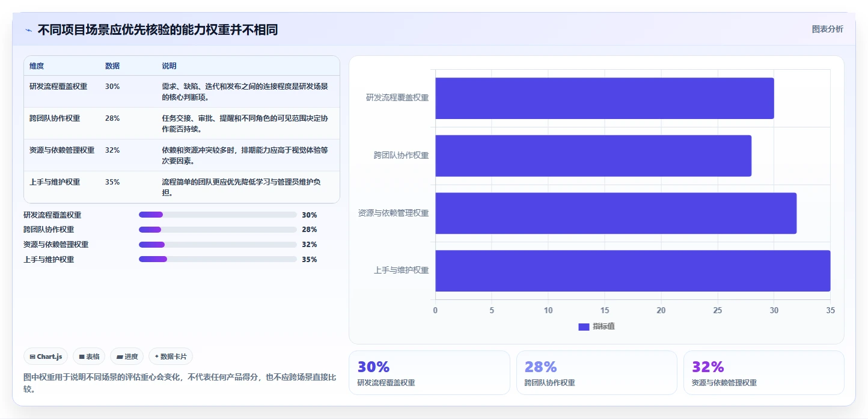Click the 资源与依赖管理权重 progress bar
Screen dimensions: 868x419
tap(218, 245)
